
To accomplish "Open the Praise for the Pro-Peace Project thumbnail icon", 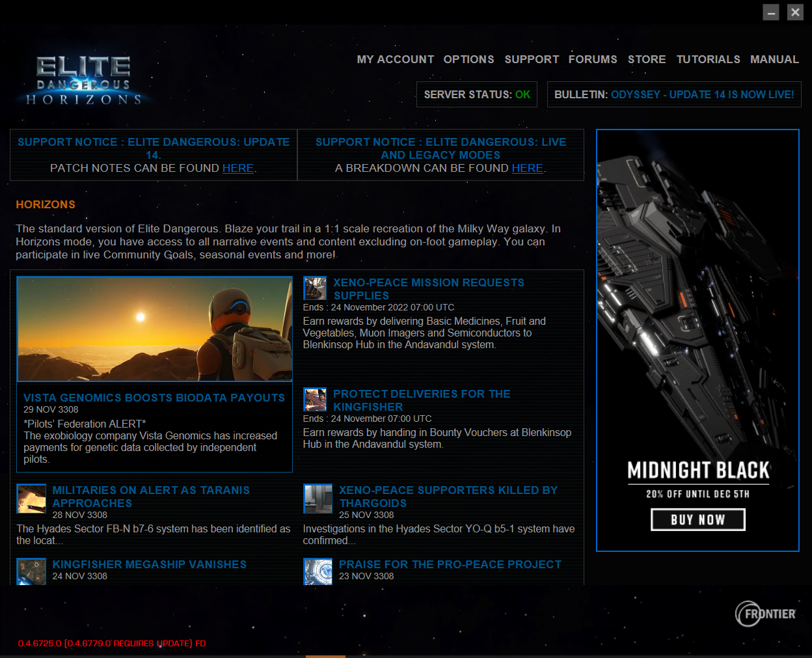I will [318, 571].
